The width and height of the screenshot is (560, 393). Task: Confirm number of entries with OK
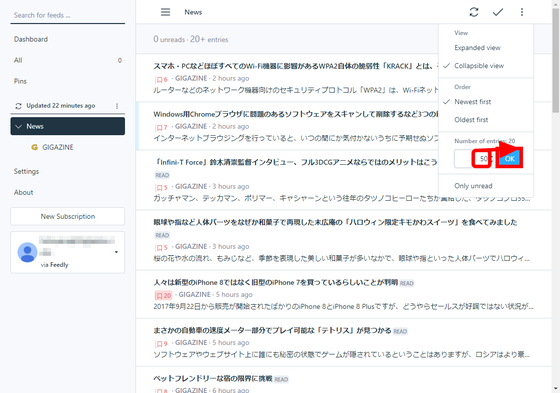pyautogui.click(x=509, y=159)
